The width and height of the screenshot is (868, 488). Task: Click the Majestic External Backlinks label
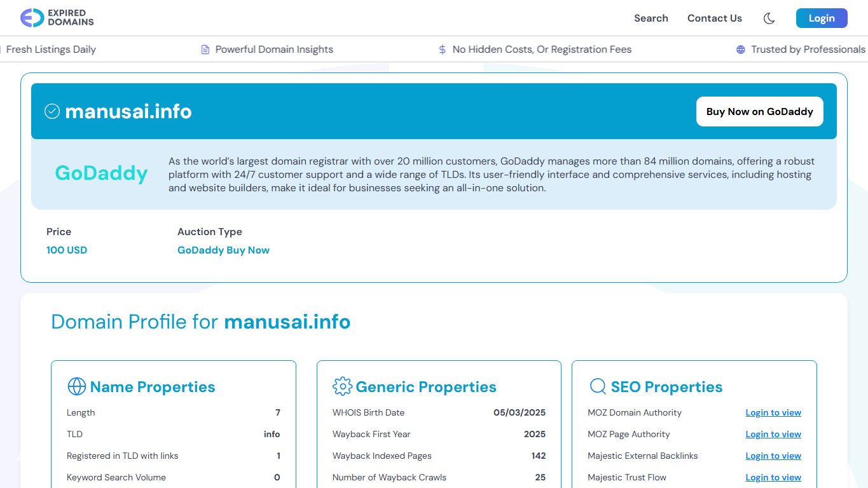(643, 456)
